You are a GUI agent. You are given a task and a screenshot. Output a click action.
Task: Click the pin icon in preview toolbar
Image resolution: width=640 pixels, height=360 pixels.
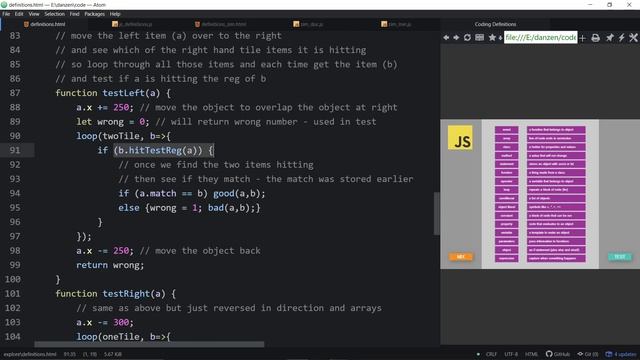[609, 38]
